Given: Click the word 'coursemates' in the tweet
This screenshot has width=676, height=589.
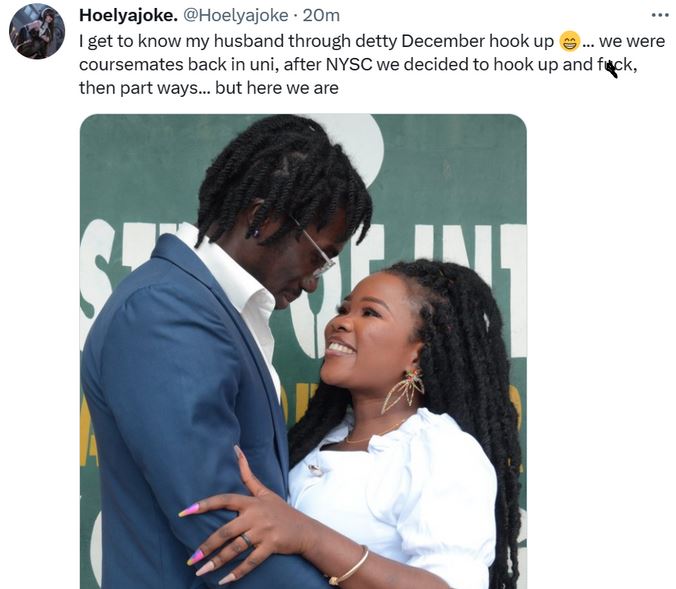Looking at the screenshot, I should (131, 65).
